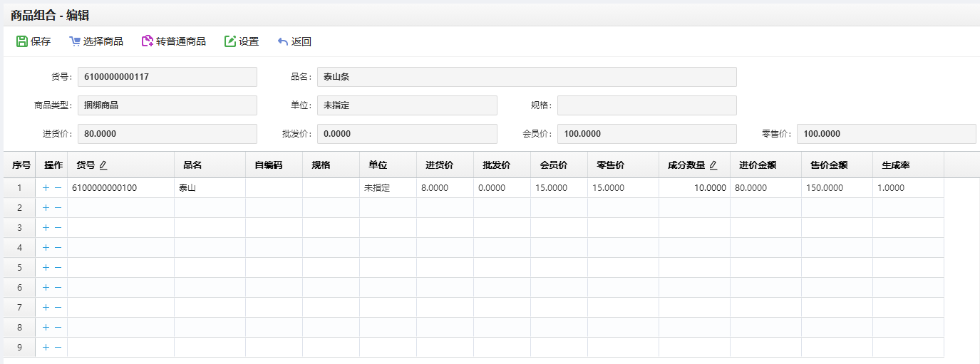Click the 转普通商品 button label
Screen dimensions: 980x364
tap(181, 41)
